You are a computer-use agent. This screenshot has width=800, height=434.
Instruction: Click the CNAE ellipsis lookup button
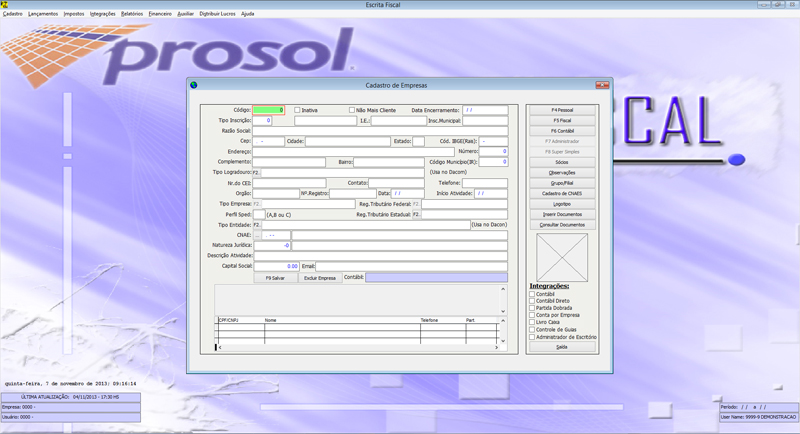click(257, 235)
